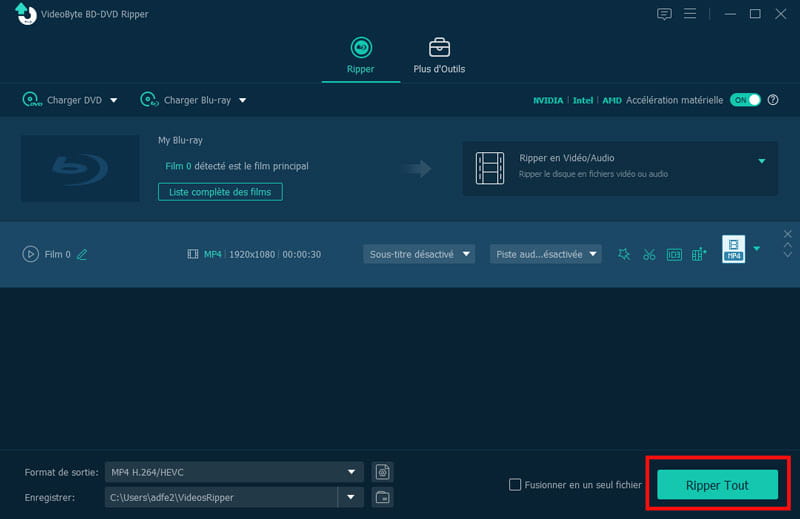Open the effects enhance star icon

624,254
